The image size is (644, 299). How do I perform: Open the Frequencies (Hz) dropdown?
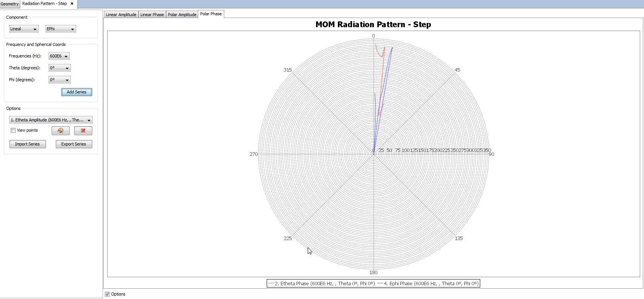point(59,56)
